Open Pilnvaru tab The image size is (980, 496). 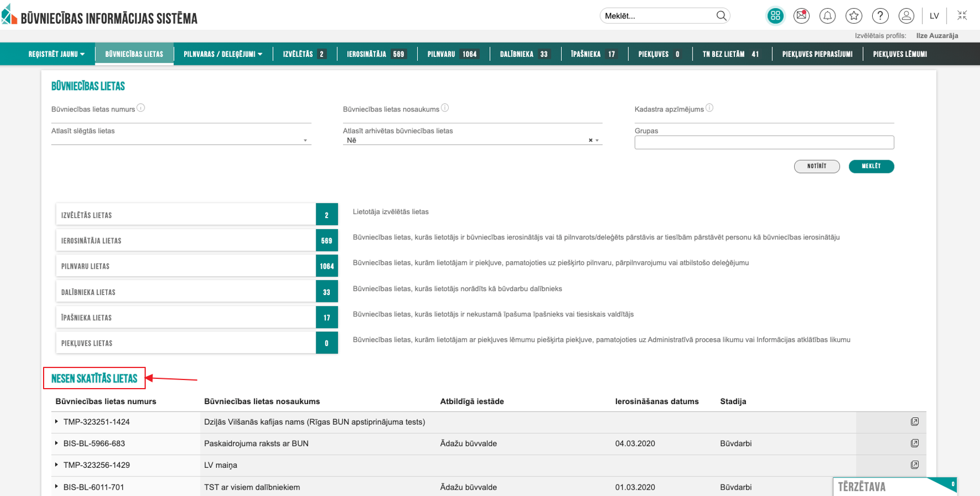pyautogui.click(x=453, y=54)
